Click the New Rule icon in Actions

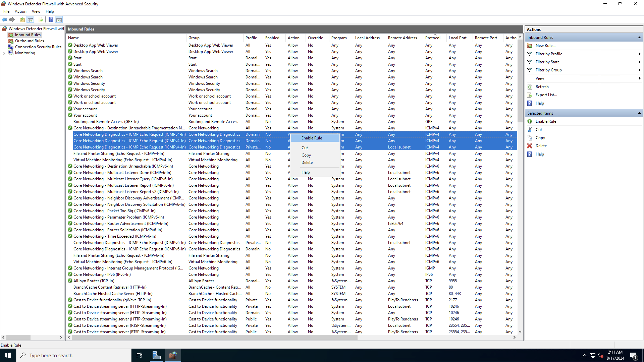(x=530, y=46)
